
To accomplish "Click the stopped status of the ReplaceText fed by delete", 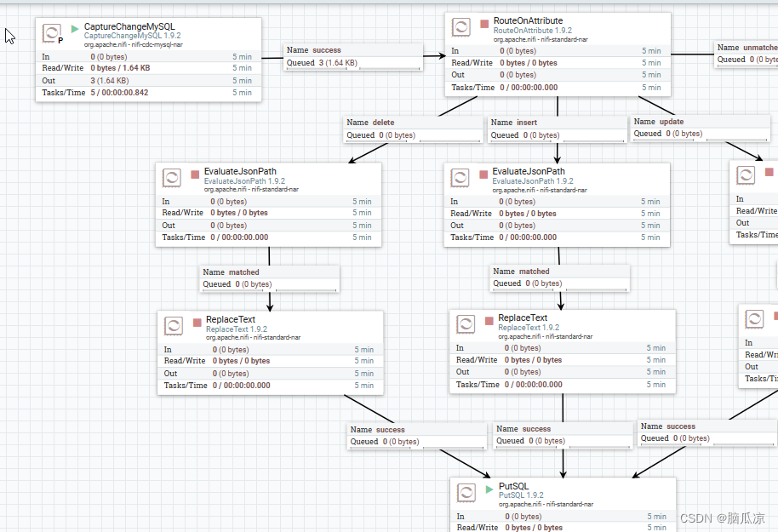I will [x=197, y=322].
